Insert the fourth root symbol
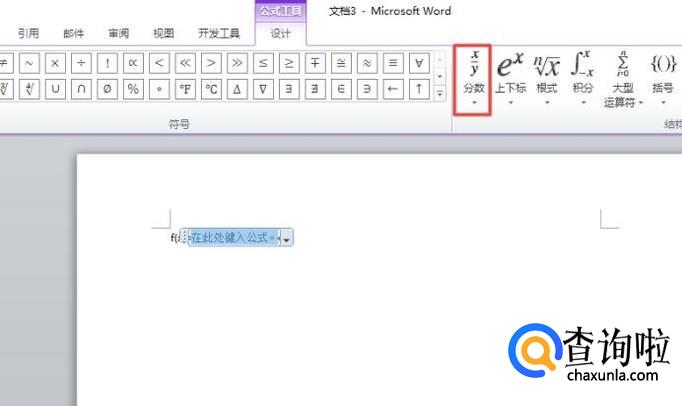This screenshot has height=406, width=682. pos(29,89)
